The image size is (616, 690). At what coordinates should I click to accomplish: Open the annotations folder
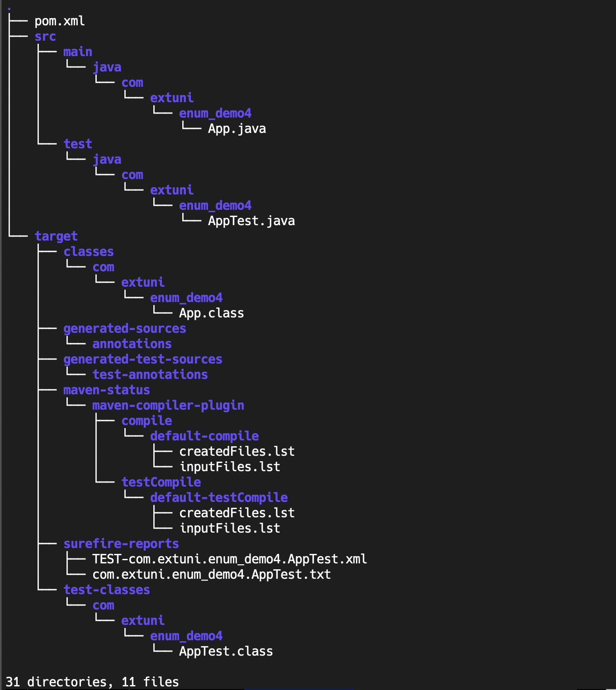132,344
